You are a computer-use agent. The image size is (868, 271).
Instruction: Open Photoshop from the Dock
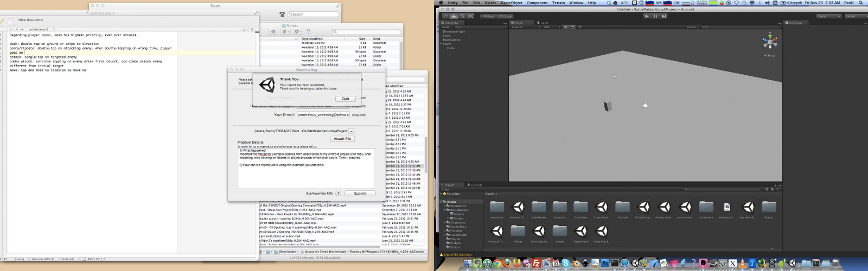tap(605, 263)
